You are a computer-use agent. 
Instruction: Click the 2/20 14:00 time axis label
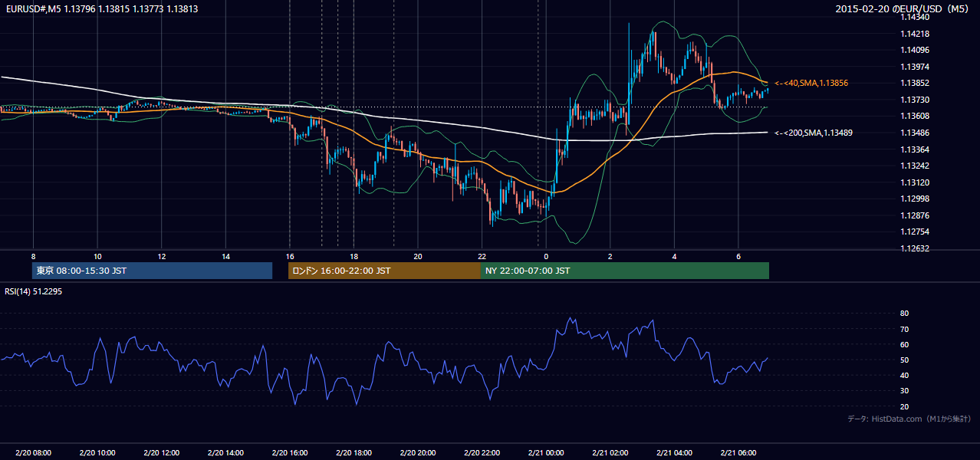225,453
